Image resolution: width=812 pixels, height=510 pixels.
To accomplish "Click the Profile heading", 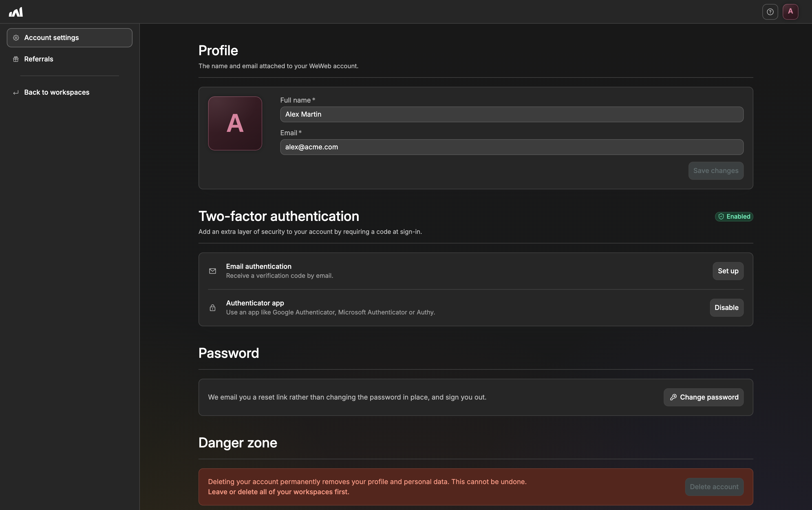I will (218, 50).
